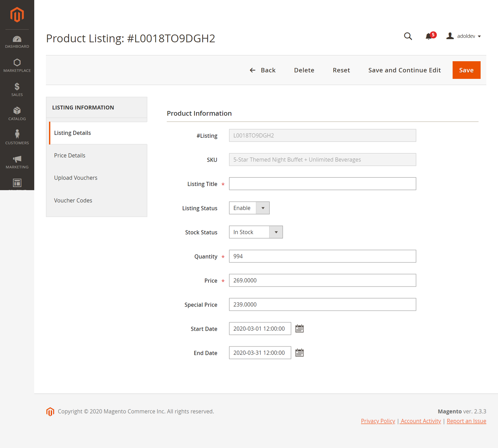The width and height of the screenshot is (498, 448).
Task: Open the notifications bell icon
Action: (x=428, y=36)
